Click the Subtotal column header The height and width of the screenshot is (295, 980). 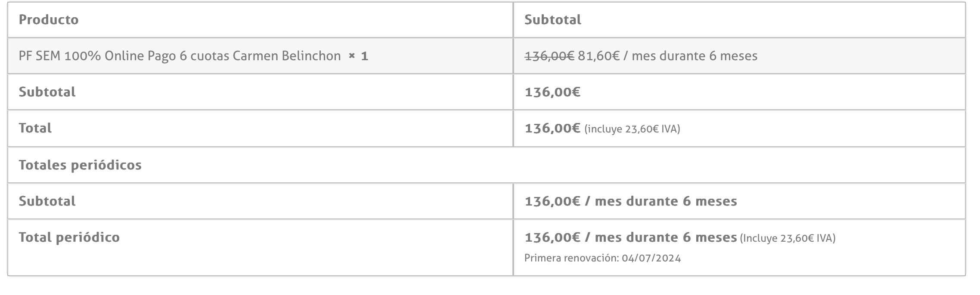[553, 20]
